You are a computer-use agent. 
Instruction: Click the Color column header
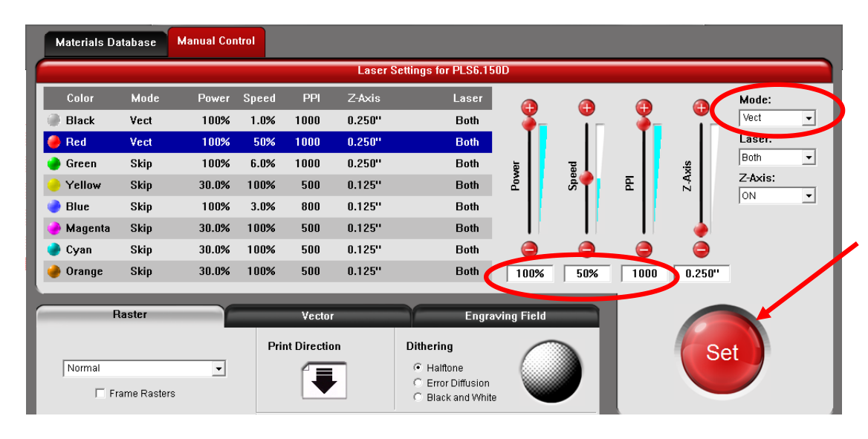pos(80,98)
